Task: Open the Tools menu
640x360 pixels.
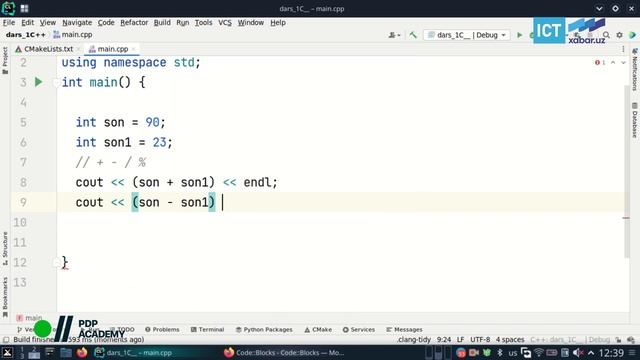Action: click(203, 22)
